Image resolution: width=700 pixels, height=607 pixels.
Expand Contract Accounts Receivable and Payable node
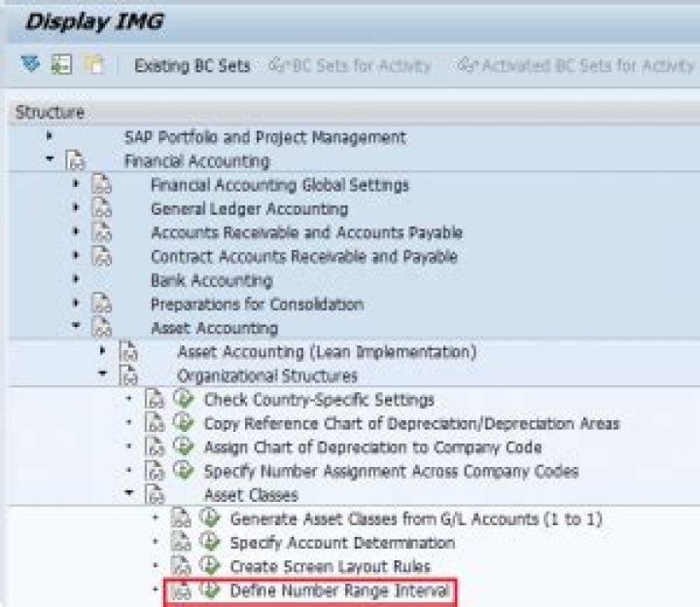coord(76,255)
